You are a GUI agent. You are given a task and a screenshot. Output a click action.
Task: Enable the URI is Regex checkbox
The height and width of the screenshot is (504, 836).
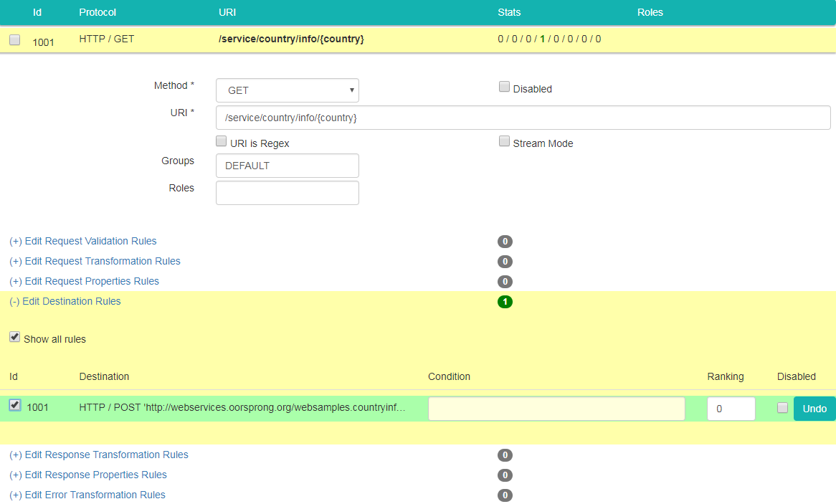222,142
